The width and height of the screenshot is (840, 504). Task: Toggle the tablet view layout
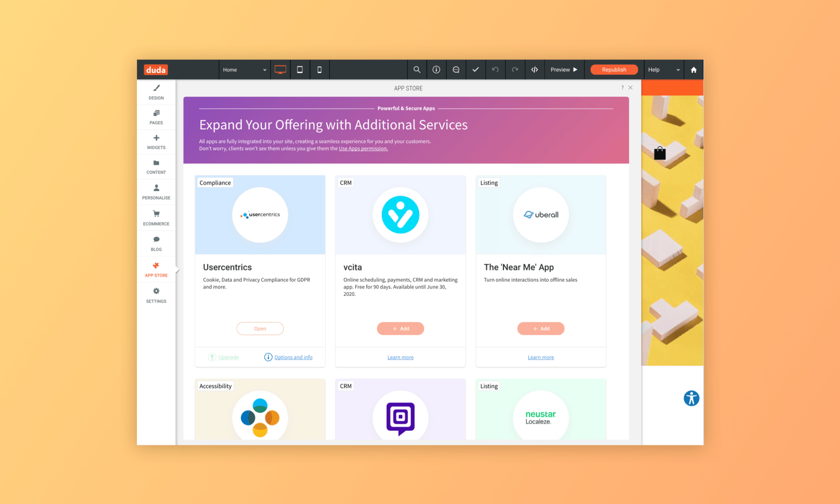300,70
